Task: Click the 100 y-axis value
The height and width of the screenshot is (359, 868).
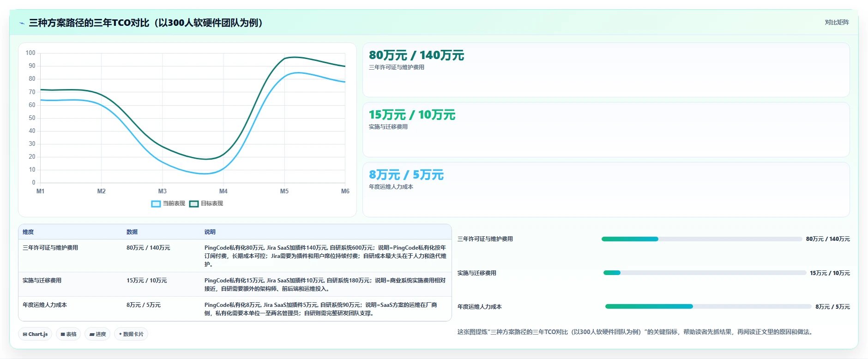Action: pos(30,53)
